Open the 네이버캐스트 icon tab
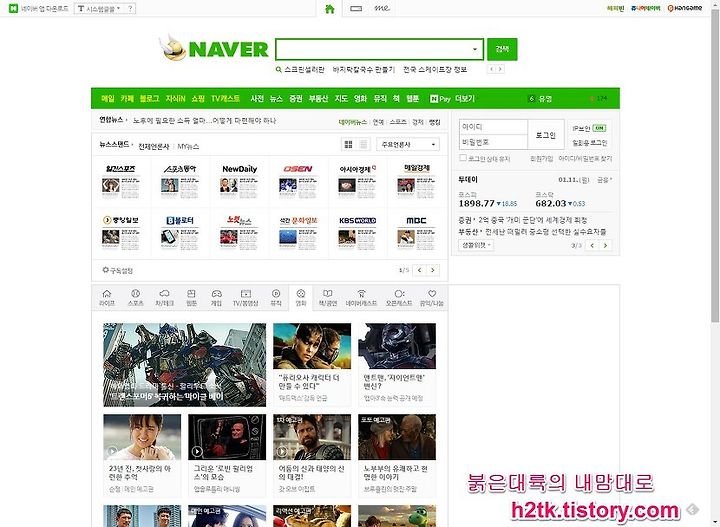720x527 pixels. pos(361,297)
